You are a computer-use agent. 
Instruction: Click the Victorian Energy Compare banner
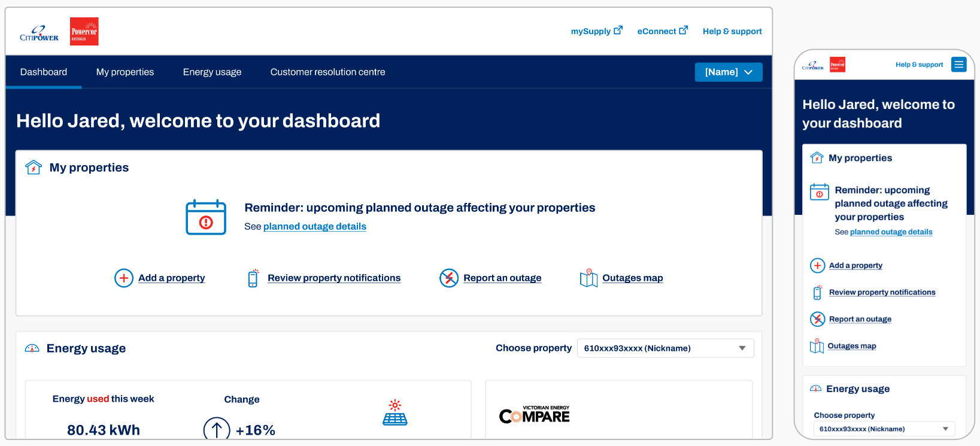[534, 414]
